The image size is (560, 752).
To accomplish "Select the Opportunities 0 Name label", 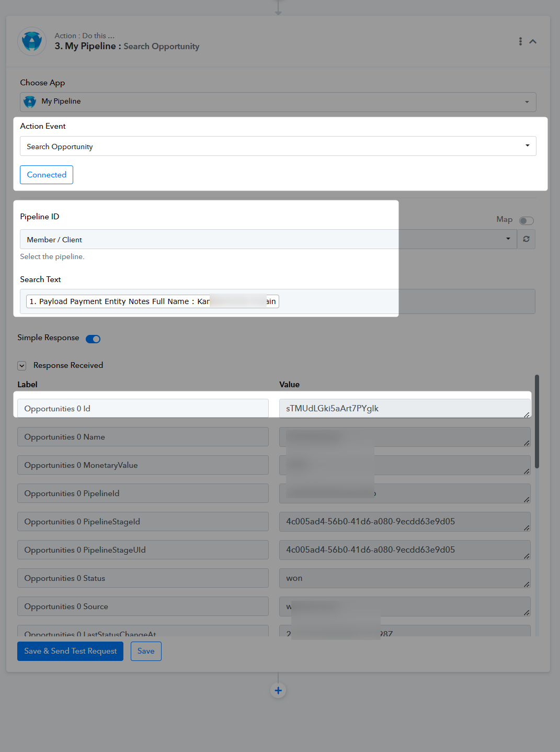I will pyautogui.click(x=143, y=437).
